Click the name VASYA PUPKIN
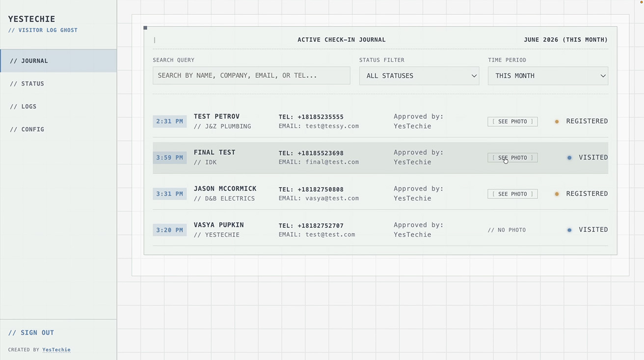The height and width of the screenshot is (360, 644). click(x=218, y=225)
